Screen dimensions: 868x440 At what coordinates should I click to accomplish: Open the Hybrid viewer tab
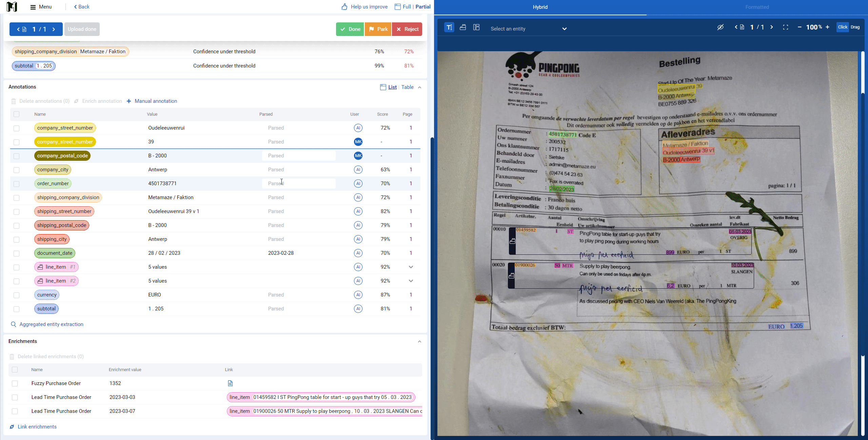click(x=540, y=7)
